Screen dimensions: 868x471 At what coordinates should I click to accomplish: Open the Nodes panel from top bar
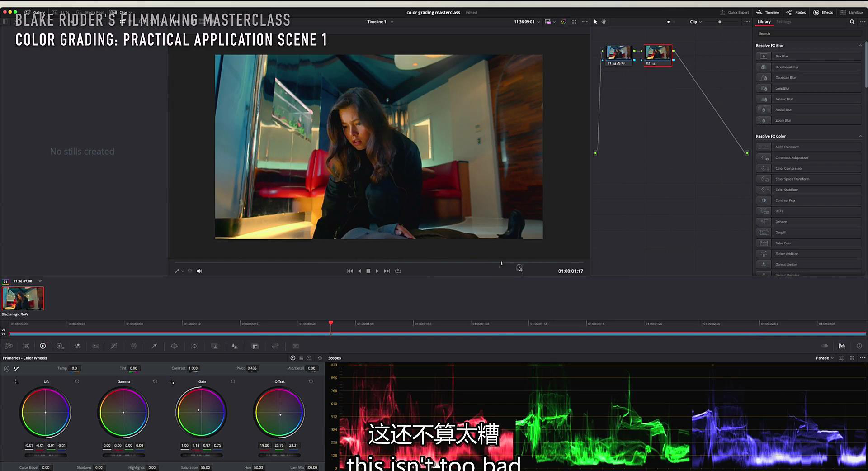tap(796, 12)
